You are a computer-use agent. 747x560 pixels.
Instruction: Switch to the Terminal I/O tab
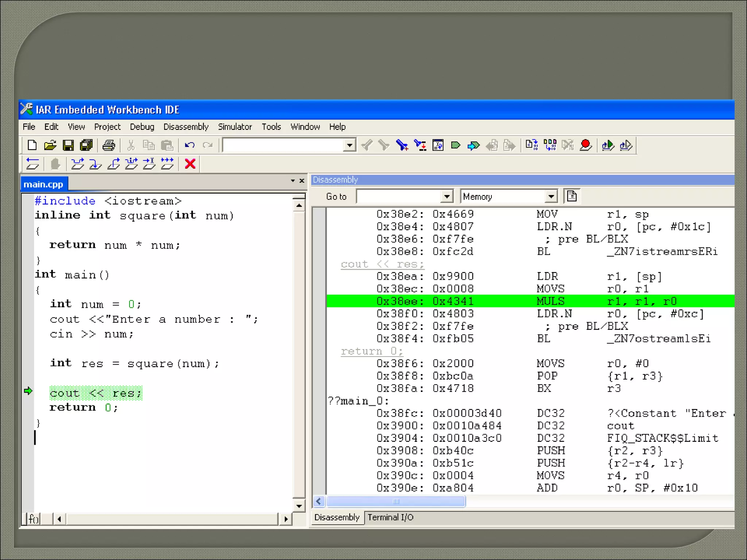coord(390,517)
